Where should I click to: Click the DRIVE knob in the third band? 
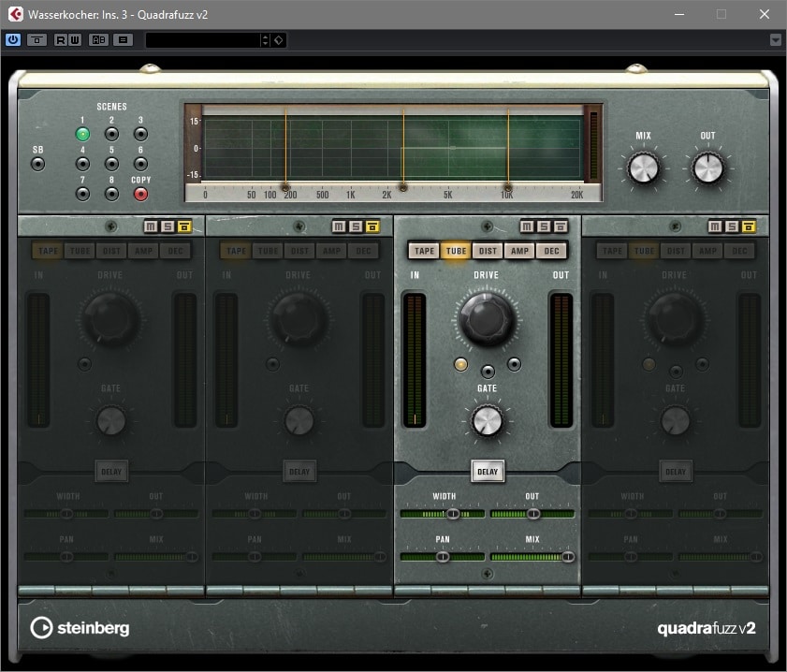click(487, 320)
